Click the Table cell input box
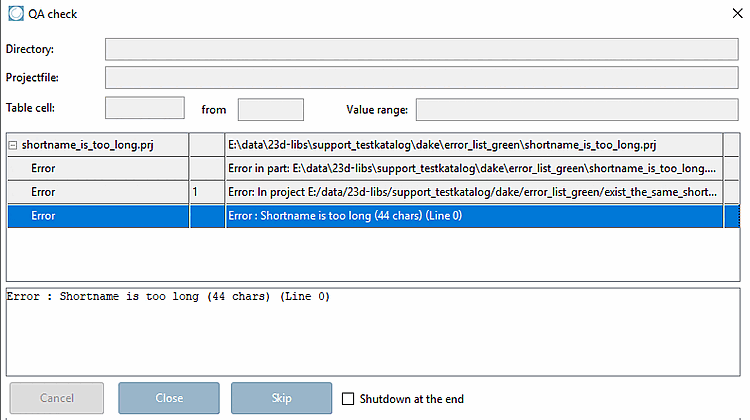 (x=144, y=108)
